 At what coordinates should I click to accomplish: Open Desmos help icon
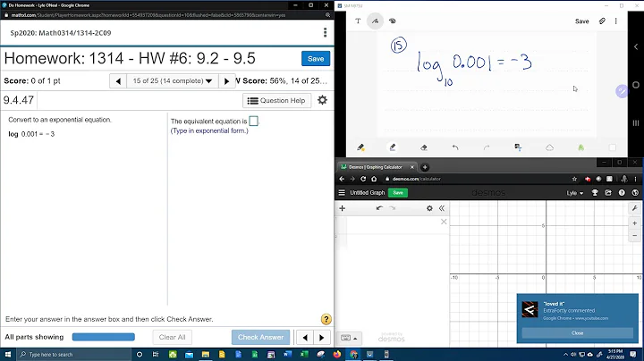click(622, 192)
